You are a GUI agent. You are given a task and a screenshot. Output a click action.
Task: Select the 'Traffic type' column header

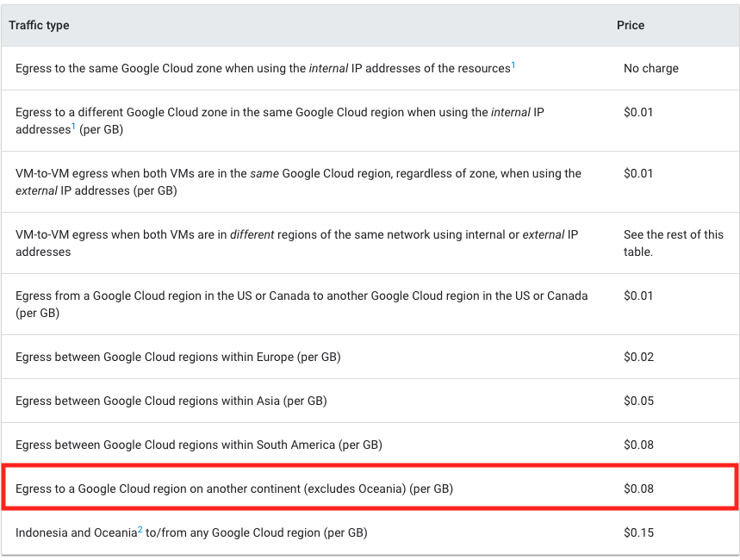39,25
